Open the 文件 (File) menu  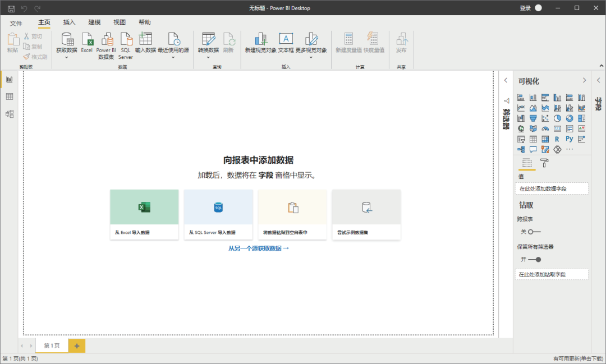click(x=16, y=23)
